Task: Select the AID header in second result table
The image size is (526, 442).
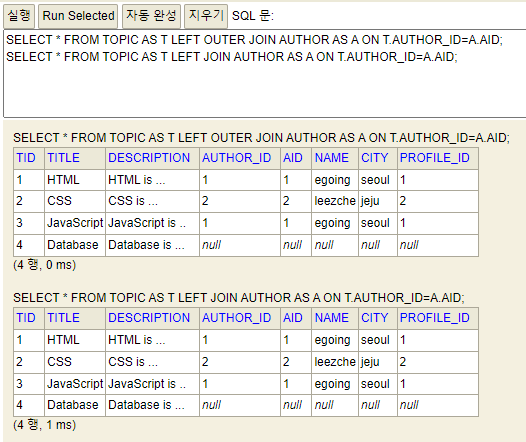Action: (296, 318)
